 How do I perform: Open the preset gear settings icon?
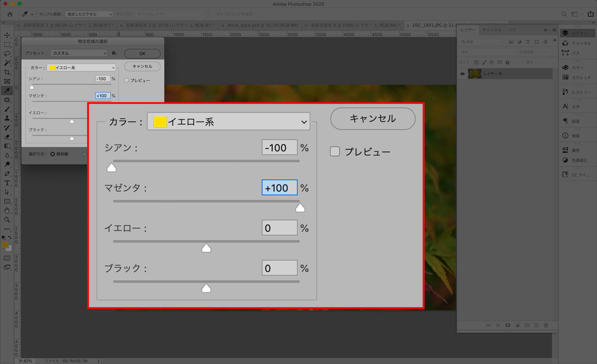tap(114, 53)
